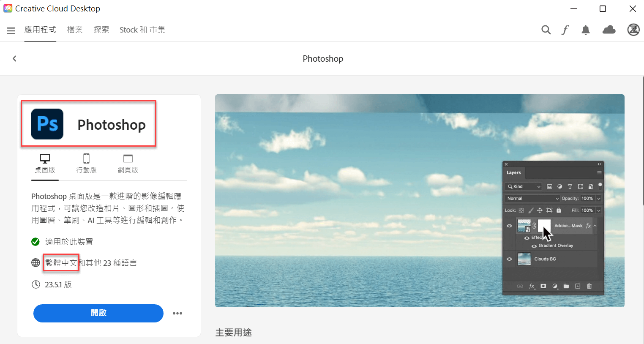Image resolution: width=644 pixels, height=344 pixels.
Task: Close the Creative Cloud Desktop window
Action: click(x=633, y=8)
